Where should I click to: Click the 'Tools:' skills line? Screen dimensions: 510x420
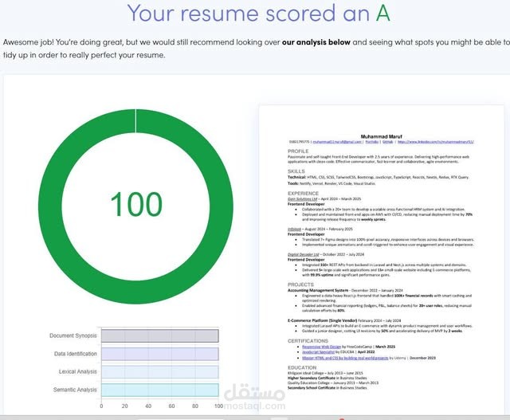(x=331, y=183)
